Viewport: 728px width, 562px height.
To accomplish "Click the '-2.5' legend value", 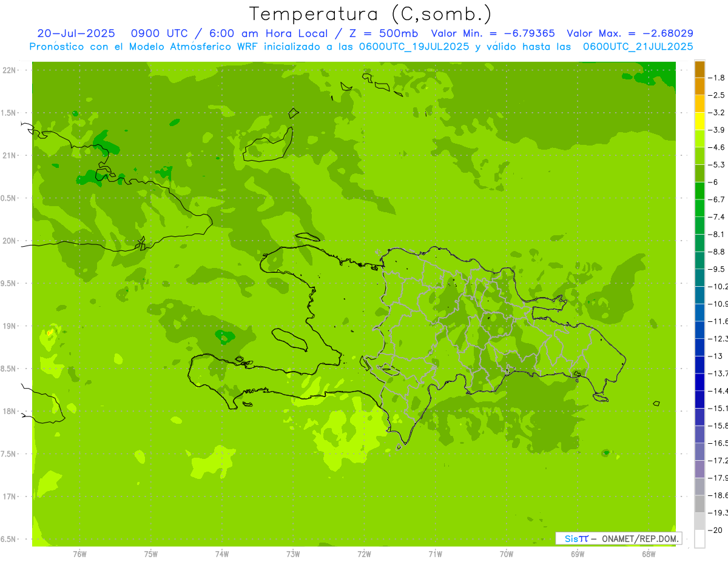I will [x=717, y=95].
